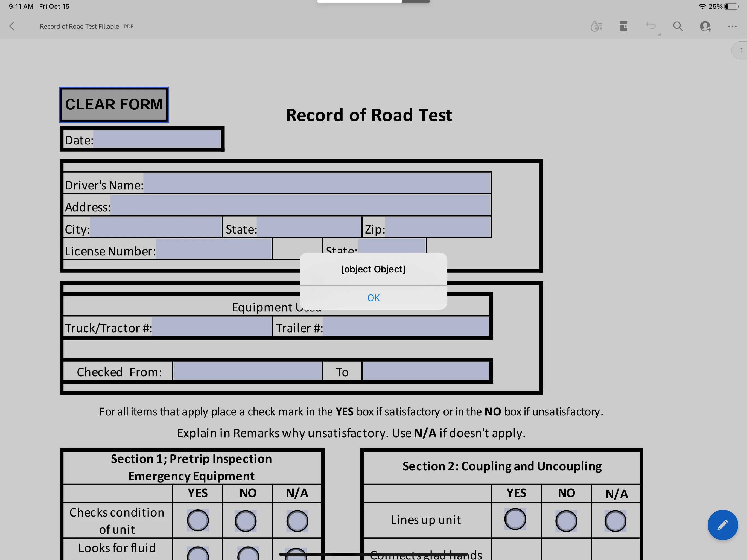Tap the Trailer # input field
Image resolution: width=747 pixels, height=560 pixels.
pyautogui.click(x=405, y=326)
